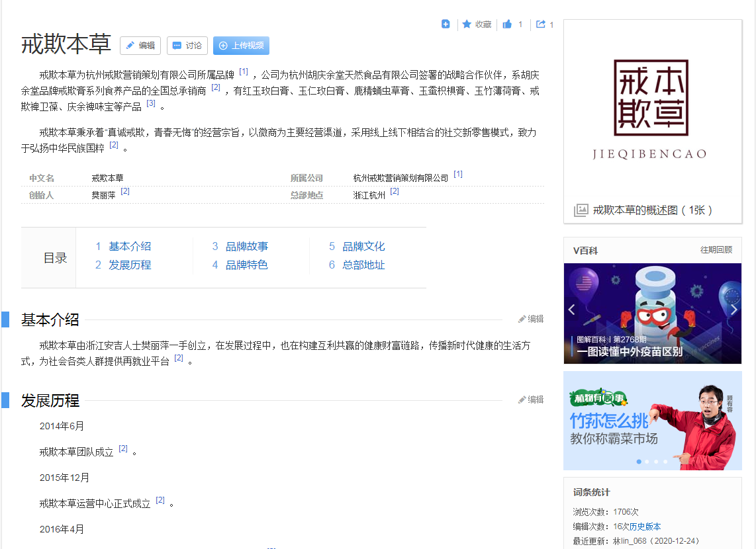The height and width of the screenshot is (549, 756).
Task: Click the 上传视频 upload video button
Action: click(241, 46)
